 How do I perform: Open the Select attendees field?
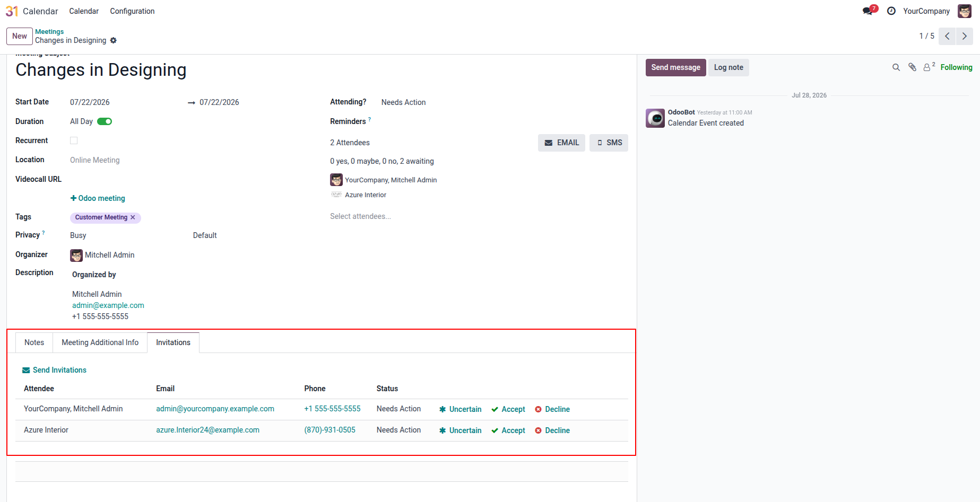[479, 216]
